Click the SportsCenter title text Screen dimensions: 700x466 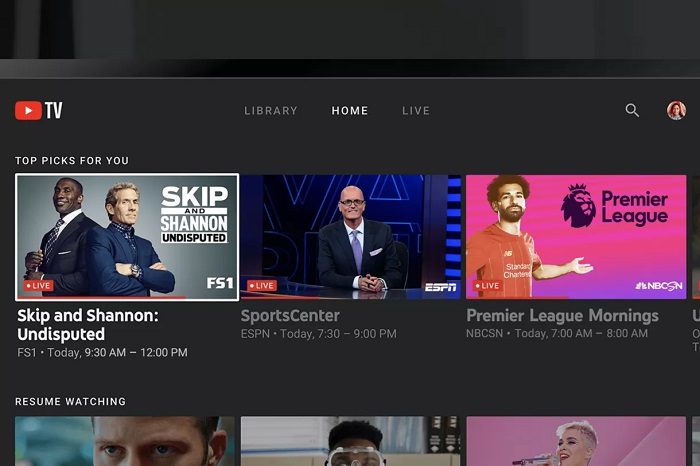point(290,316)
